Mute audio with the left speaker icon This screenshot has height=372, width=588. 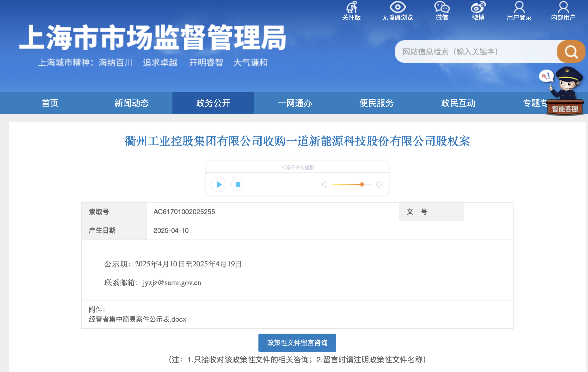coord(324,184)
